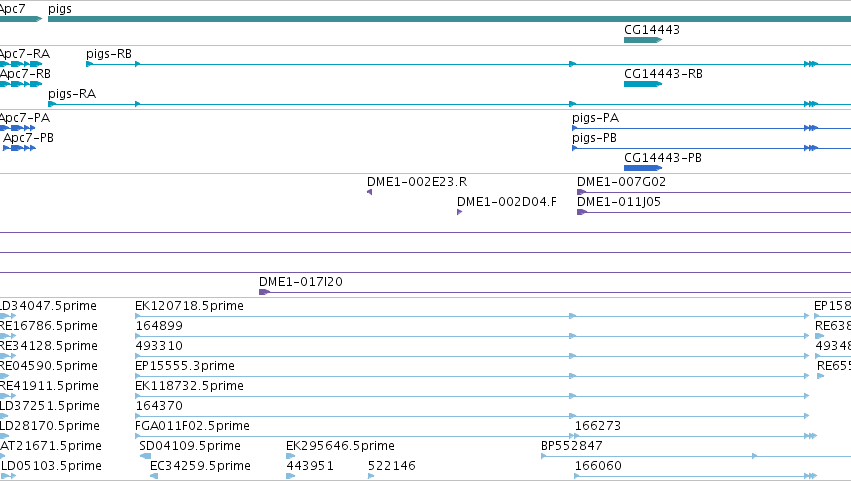Image resolution: width=851 pixels, height=481 pixels.
Task: Select the EK120718.5prime EST label
Action: (x=189, y=306)
